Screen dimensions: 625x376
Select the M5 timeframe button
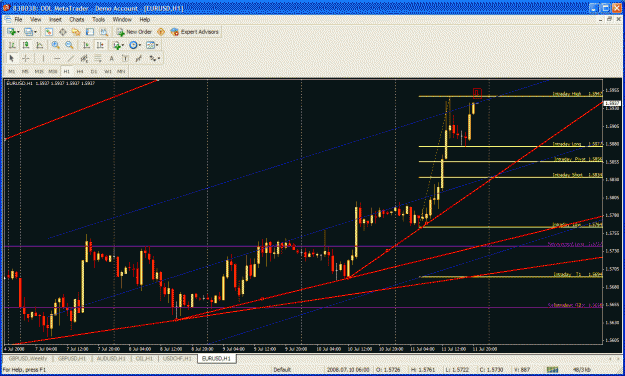point(25,71)
